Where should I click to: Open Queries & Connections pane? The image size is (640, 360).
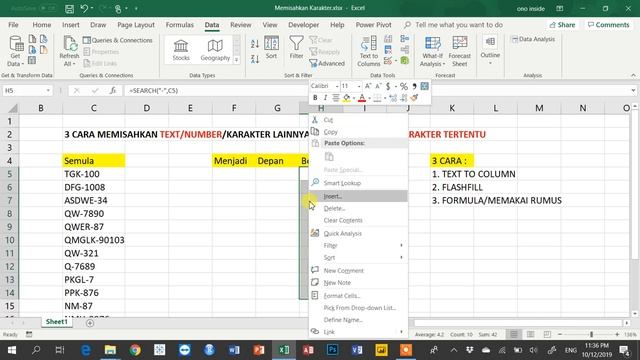tap(118, 40)
